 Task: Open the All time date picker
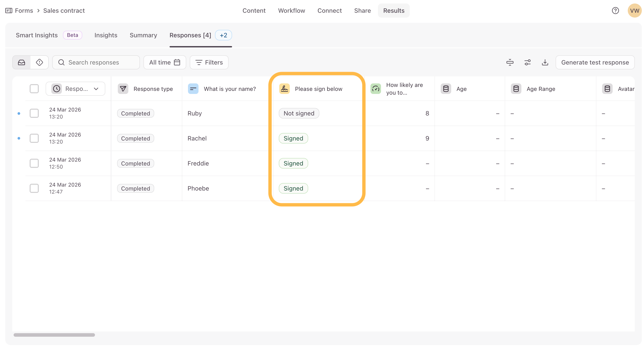click(x=165, y=62)
